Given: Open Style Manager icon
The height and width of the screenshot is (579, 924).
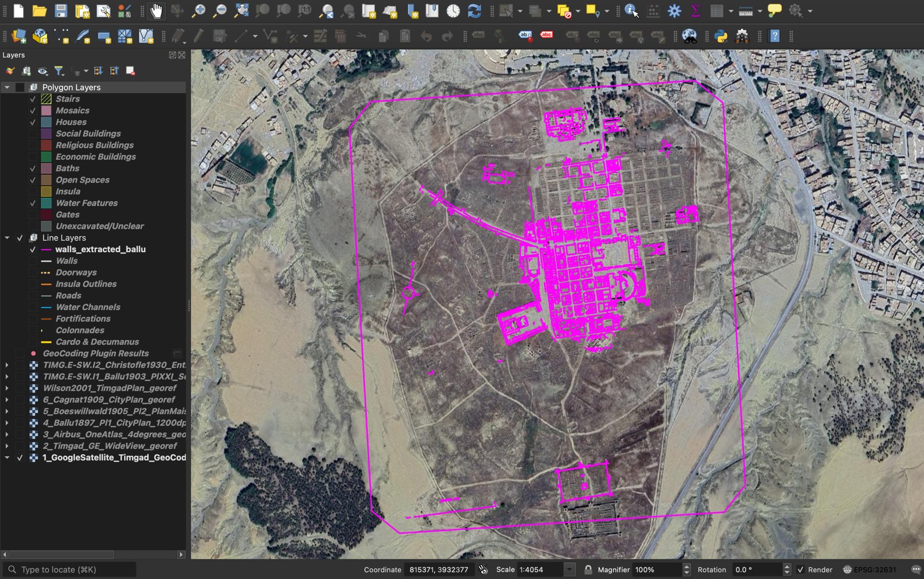Looking at the screenshot, I should point(125,10).
